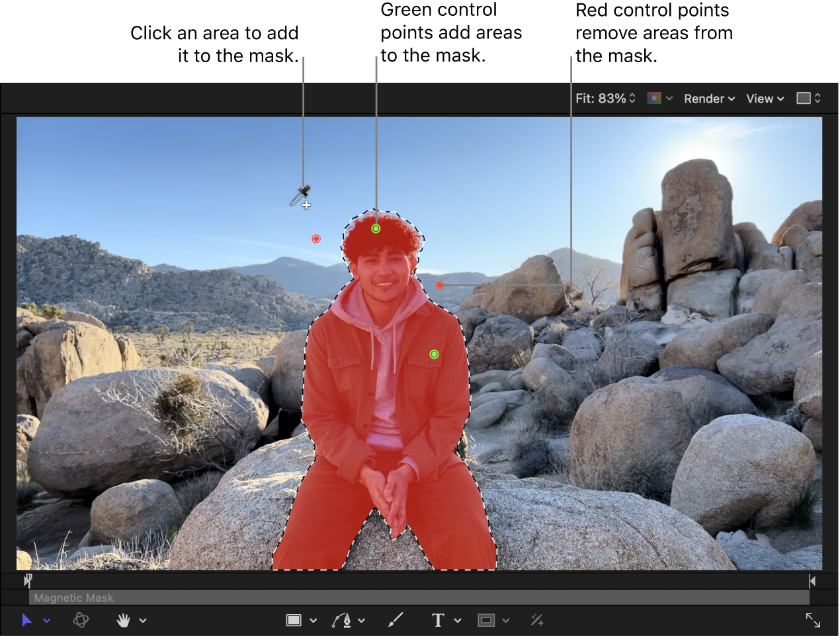840x638 pixels.
Task: Toggle the green seed point on the jacket
Action: [435, 354]
